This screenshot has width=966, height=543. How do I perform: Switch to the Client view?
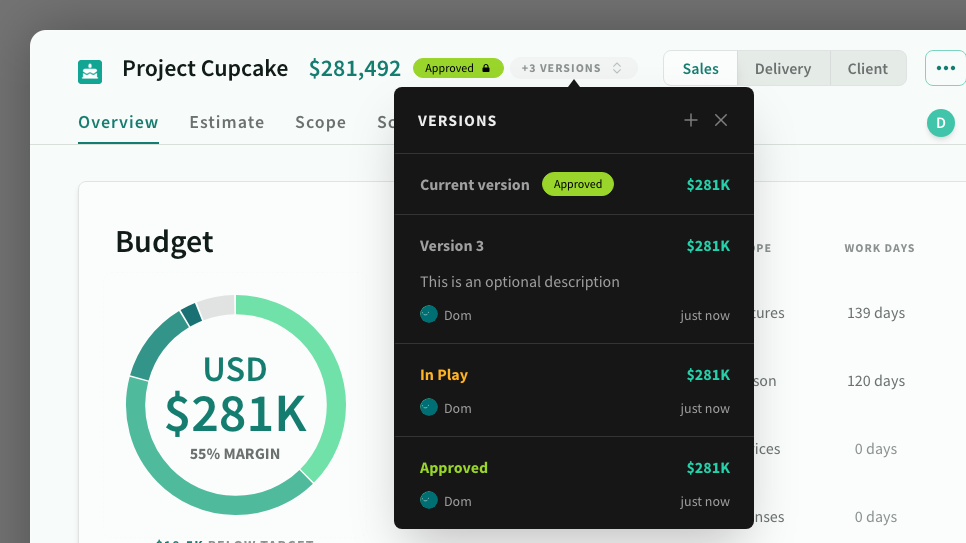click(x=867, y=69)
